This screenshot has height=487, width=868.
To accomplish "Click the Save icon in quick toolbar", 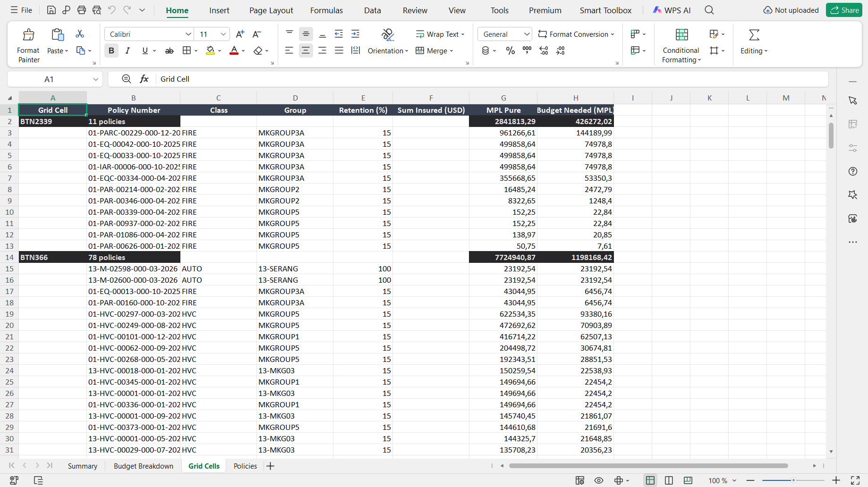I will pyautogui.click(x=51, y=10).
